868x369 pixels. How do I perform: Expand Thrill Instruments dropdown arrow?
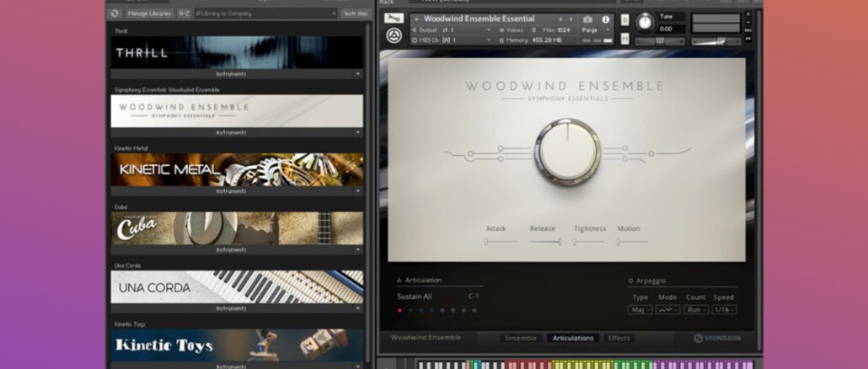click(357, 73)
